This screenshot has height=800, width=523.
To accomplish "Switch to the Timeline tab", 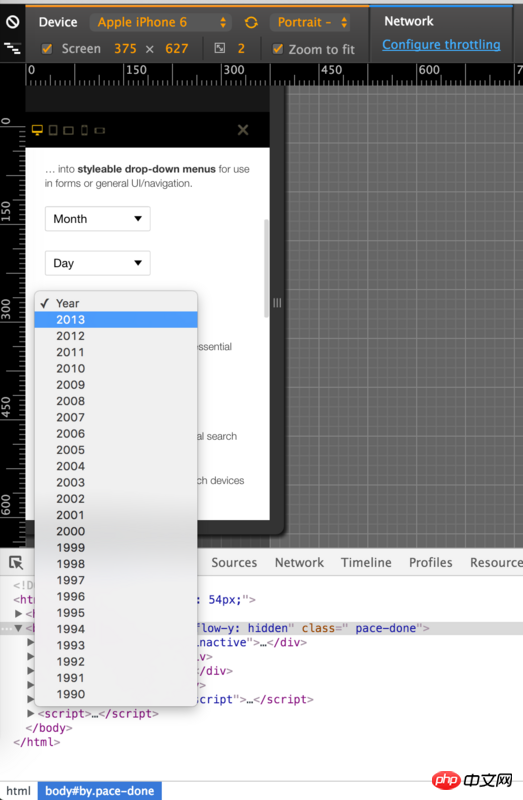I will (366, 563).
